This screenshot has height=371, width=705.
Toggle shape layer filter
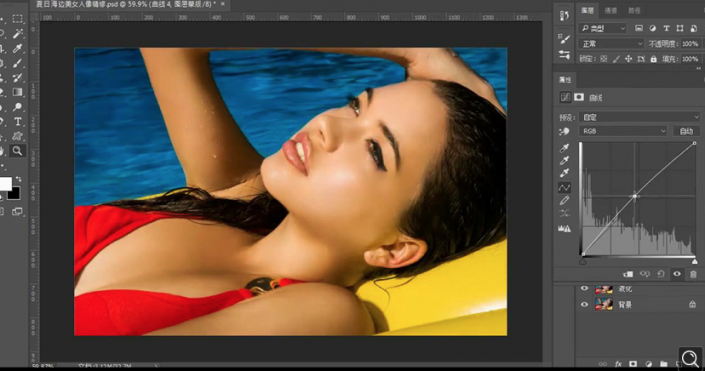[680, 28]
